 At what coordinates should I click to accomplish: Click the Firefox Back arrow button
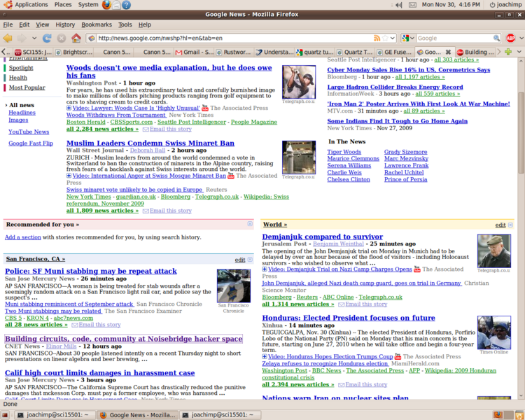tap(8, 38)
